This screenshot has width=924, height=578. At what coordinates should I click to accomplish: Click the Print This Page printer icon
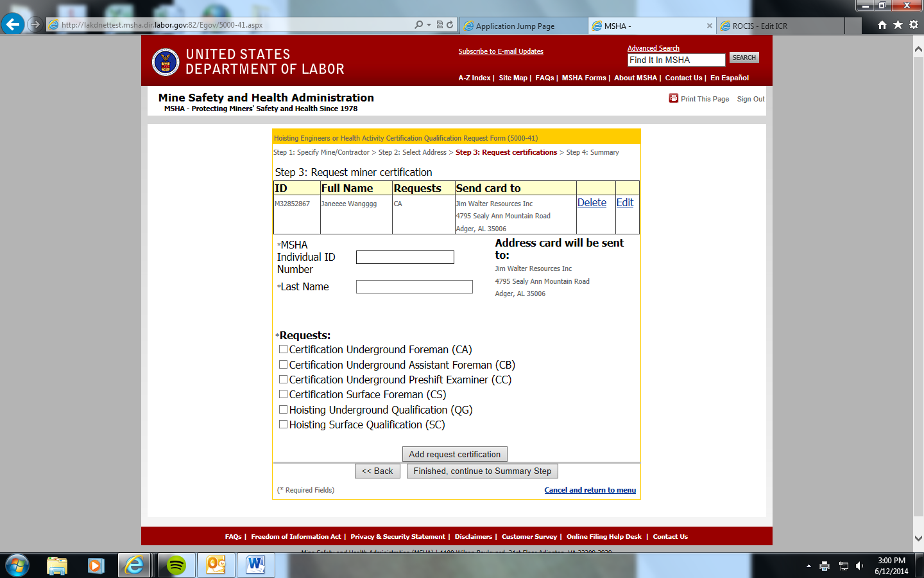673,98
